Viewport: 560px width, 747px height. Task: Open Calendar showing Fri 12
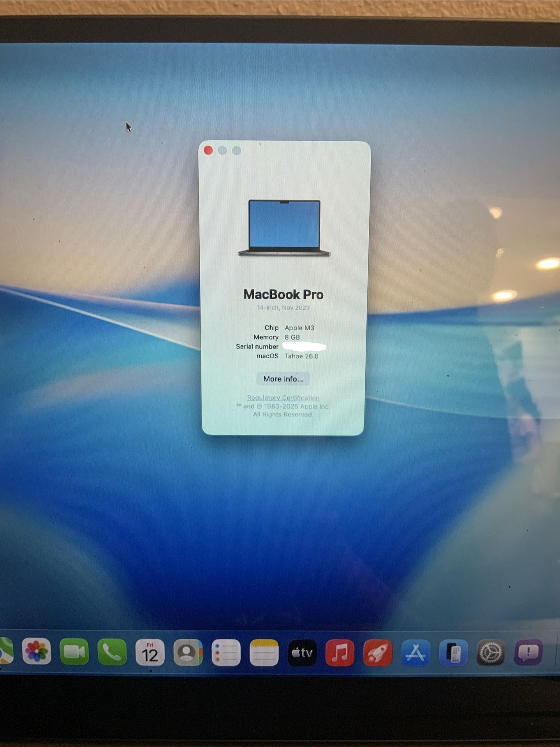[150, 652]
